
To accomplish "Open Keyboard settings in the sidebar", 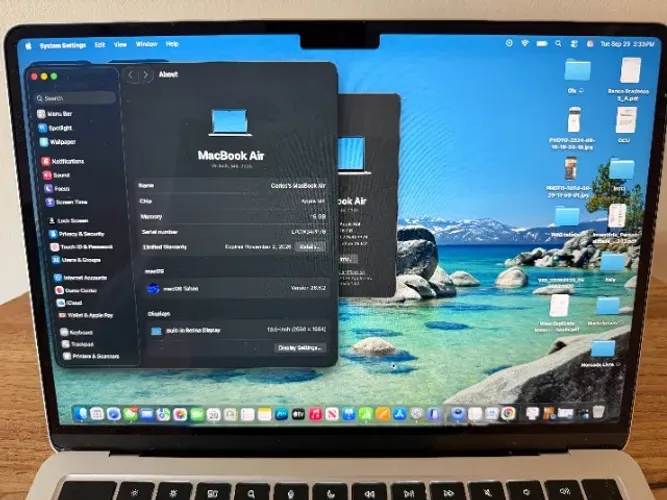I will [77, 332].
